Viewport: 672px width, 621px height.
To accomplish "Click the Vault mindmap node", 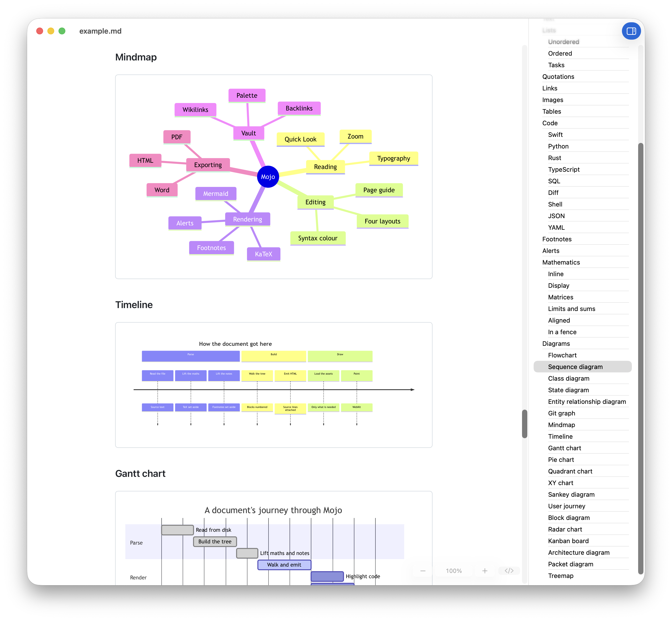I will [x=248, y=133].
